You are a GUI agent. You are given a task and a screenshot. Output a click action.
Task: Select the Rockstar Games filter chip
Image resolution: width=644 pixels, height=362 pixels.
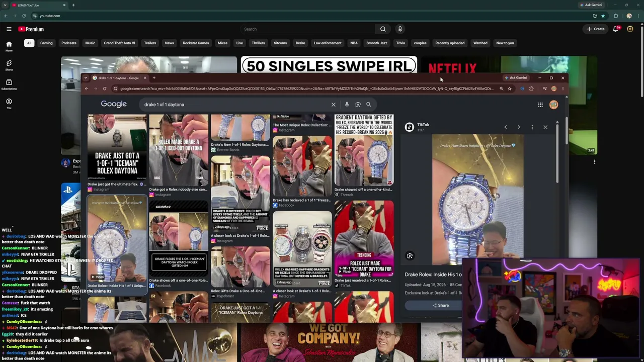click(196, 43)
